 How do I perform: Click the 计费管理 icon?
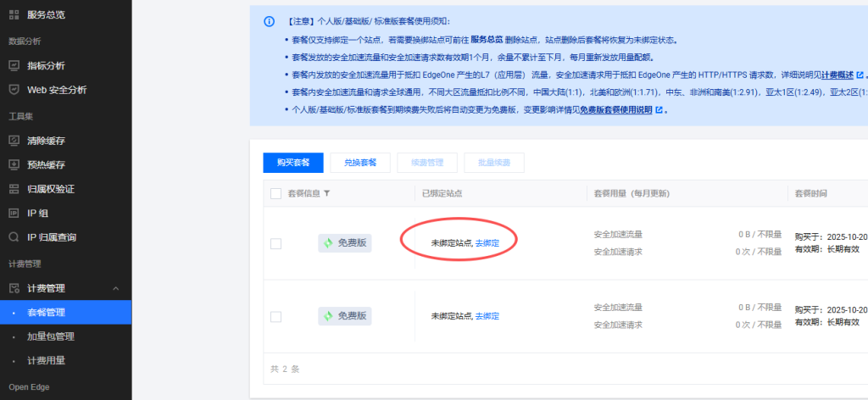[x=14, y=288]
